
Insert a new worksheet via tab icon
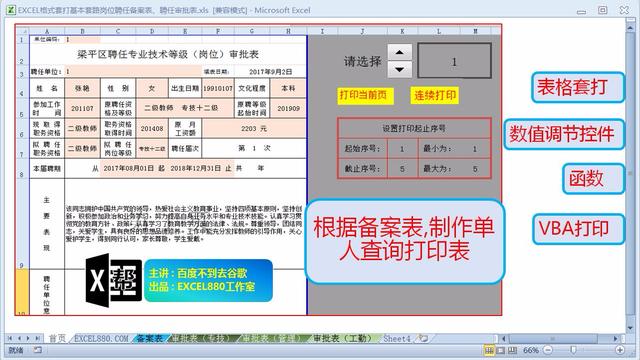coord(424,338)
